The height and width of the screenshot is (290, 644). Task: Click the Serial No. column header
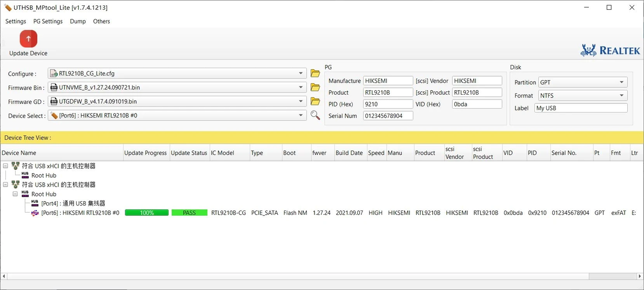point(572,153)
